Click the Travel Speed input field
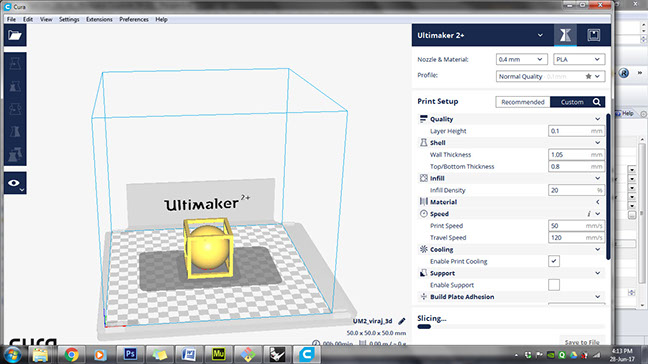Viewport: 648px width, 364px height. pos(576,238)
